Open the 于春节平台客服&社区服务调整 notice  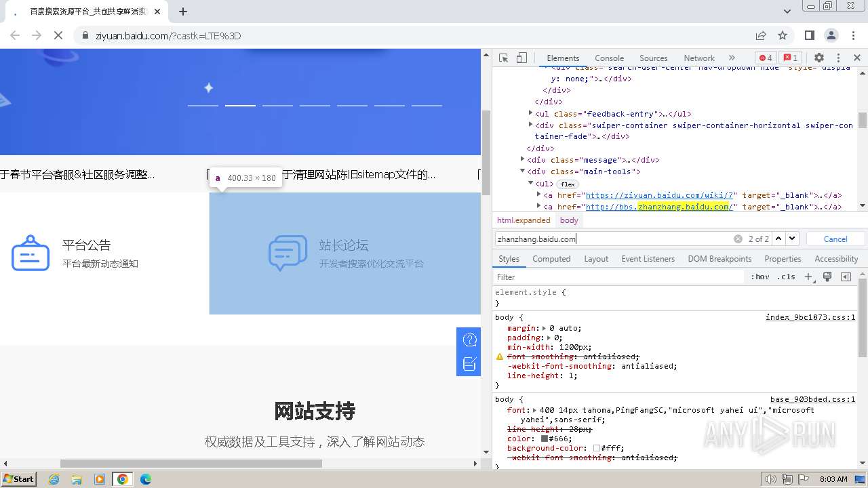click(77, 175)
